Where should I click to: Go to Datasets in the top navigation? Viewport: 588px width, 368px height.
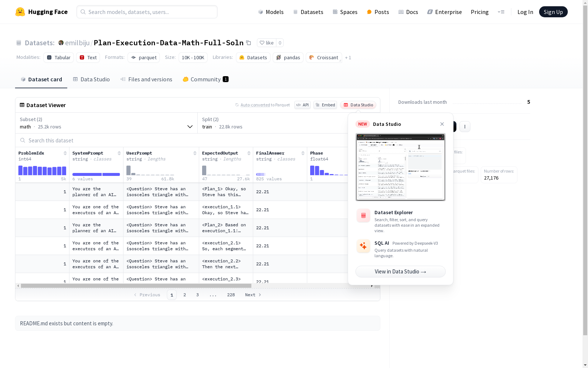click(x=308, y=12)
